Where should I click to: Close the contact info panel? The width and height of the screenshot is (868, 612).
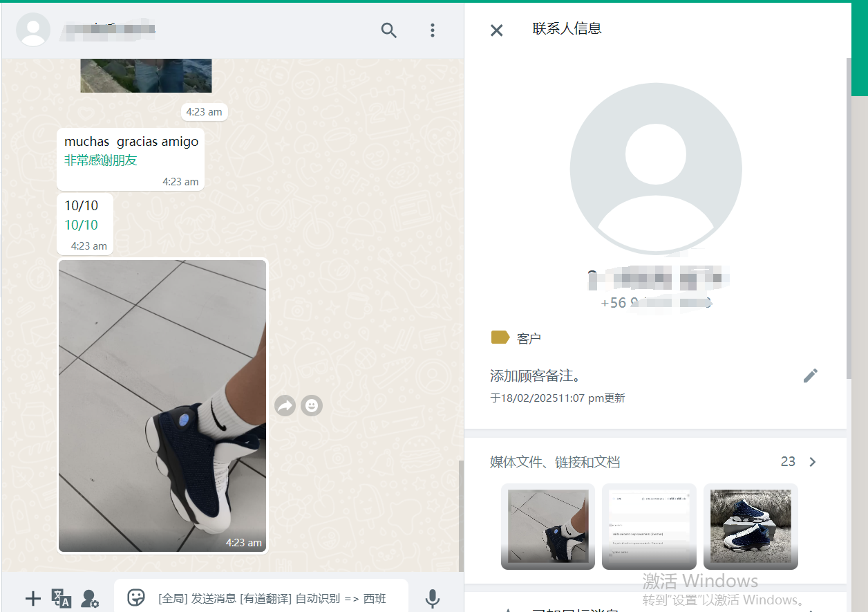pyautogui.click(x=496, y=30)
